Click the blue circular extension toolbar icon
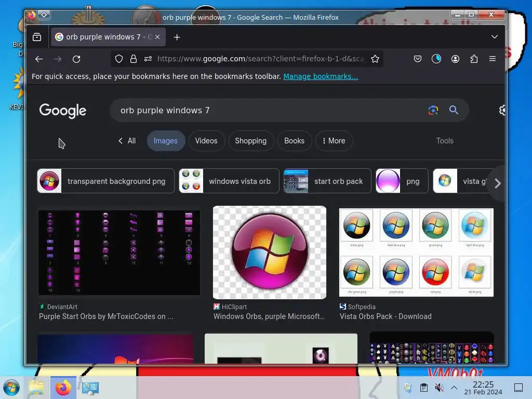The width and height of the screenshot is (532, 399). pos(436,59)
